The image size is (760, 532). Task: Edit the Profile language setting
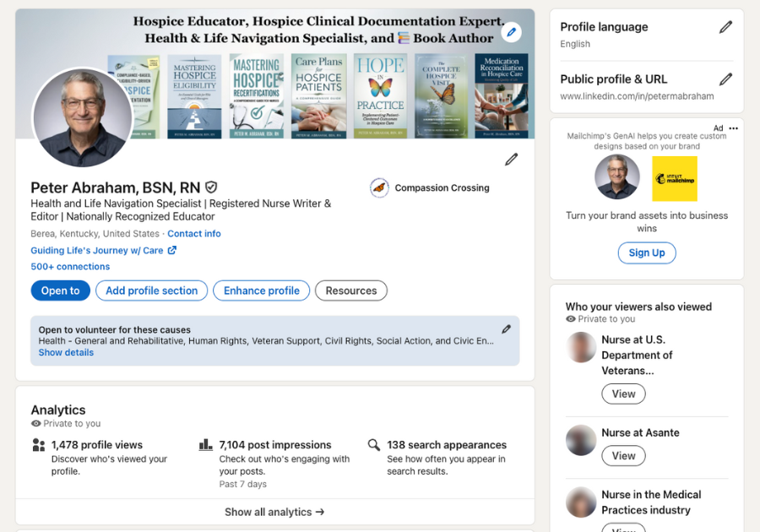725,26
